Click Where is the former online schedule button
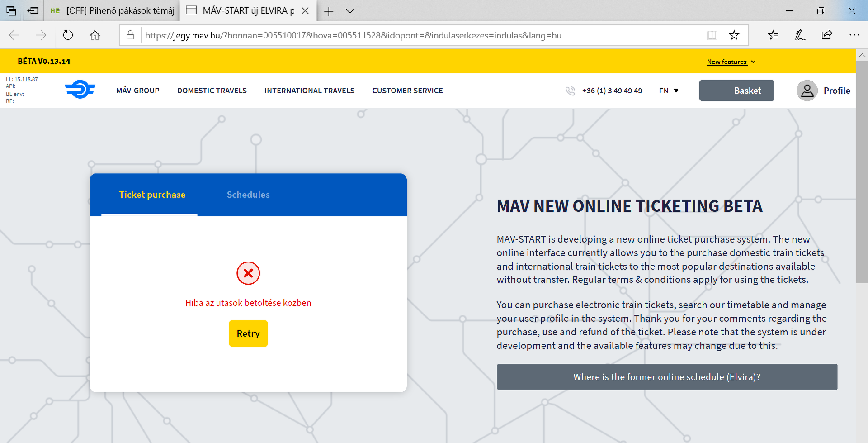 click(667, 377)
